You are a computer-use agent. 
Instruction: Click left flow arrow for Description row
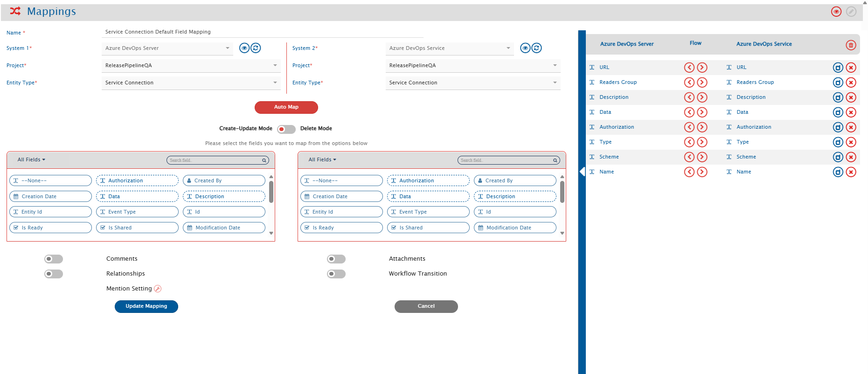tap(689, 97)
